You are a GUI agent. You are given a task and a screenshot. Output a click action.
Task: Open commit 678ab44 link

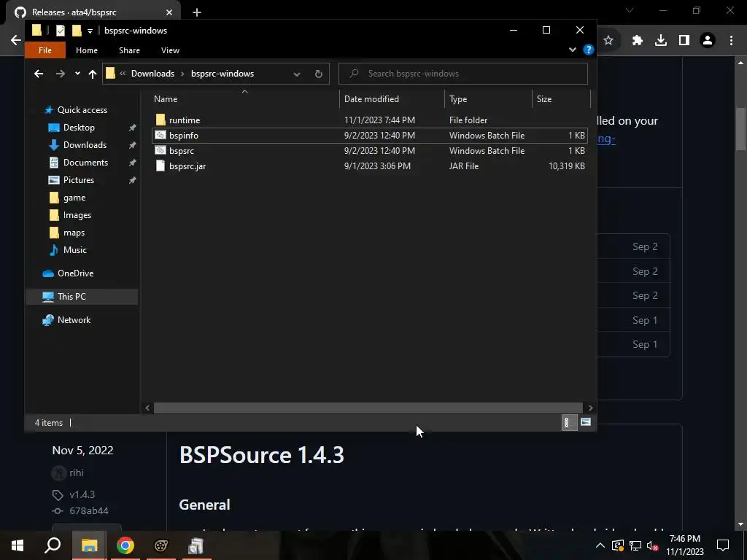[x=88, y=511]
